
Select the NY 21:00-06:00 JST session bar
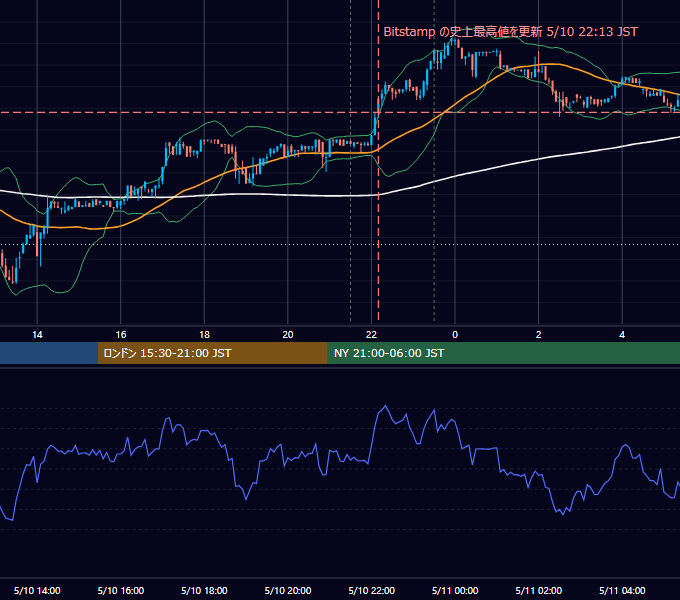(x=503, y=353)
